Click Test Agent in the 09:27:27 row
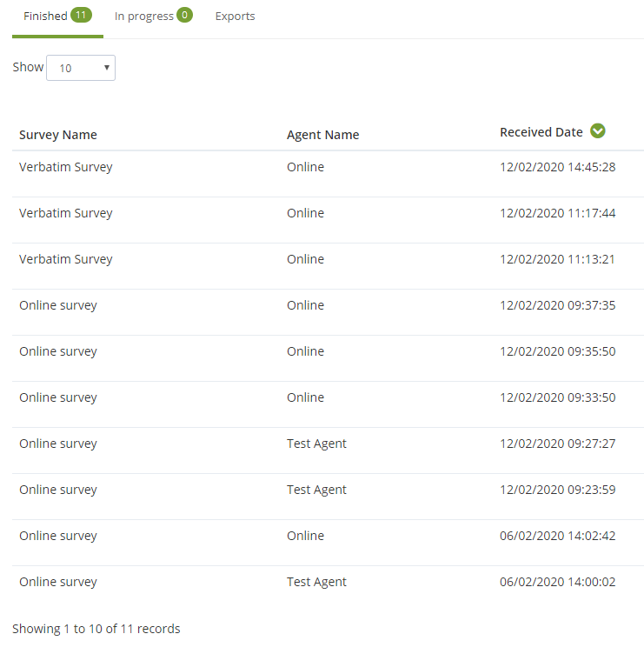Screen dimensions: 644x654 pos(316,444)
